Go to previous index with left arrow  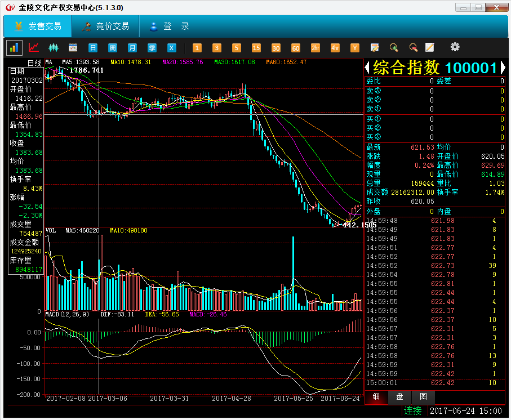tap(367, 68)
